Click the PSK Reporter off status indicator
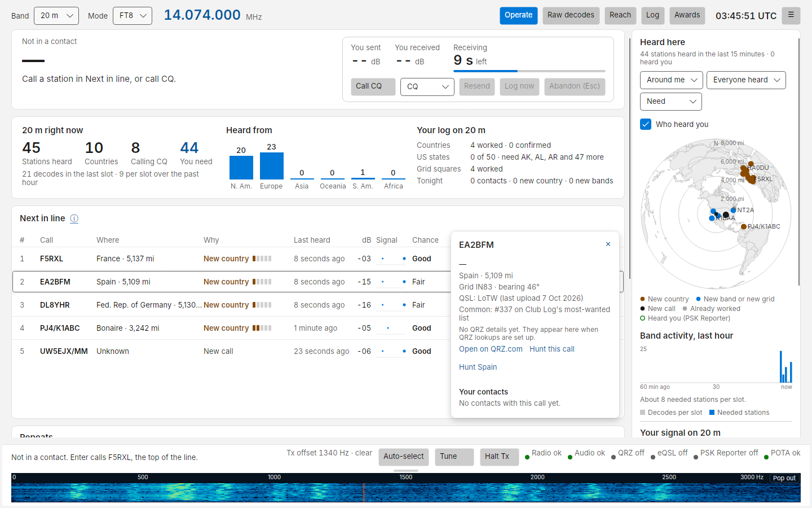Screen dimensions: 812x508 tap(726, 453)
